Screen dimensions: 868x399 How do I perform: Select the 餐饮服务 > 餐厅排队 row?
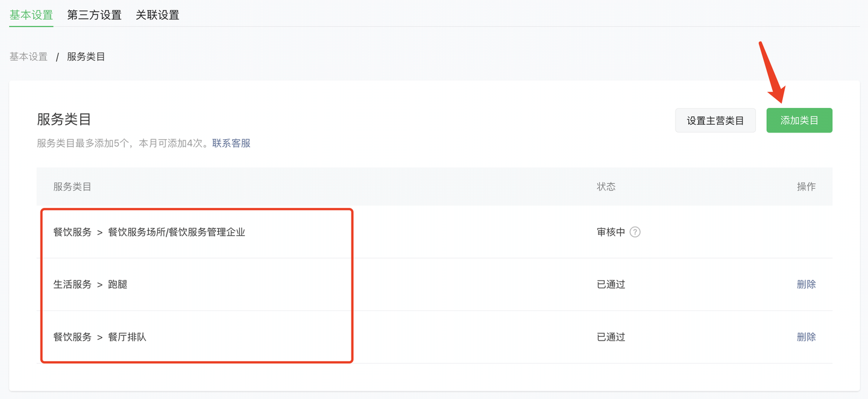click(x=434, y=337)
